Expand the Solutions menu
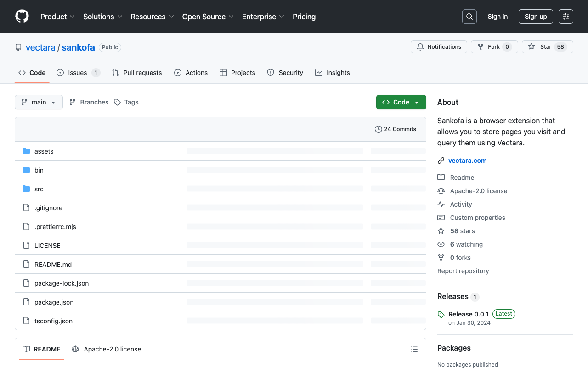 tap(103, 17)
